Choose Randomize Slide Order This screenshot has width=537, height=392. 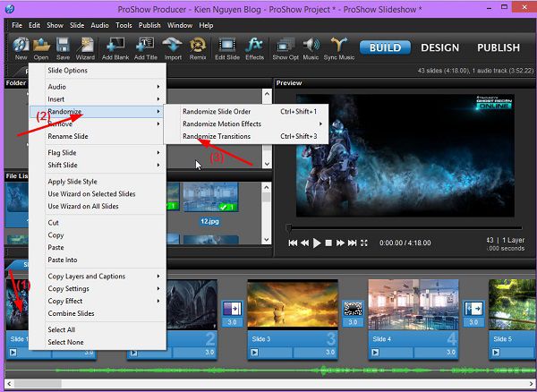coord(246,112)
